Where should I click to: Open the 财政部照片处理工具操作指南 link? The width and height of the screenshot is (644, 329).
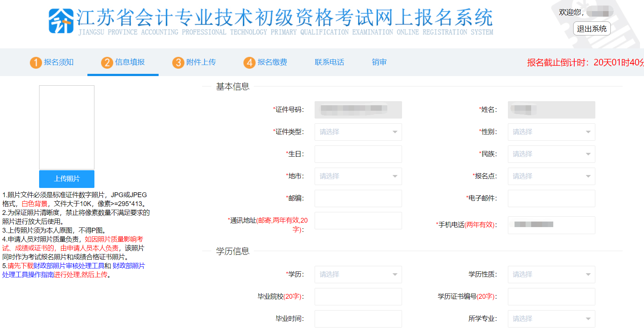coord(28,275)
